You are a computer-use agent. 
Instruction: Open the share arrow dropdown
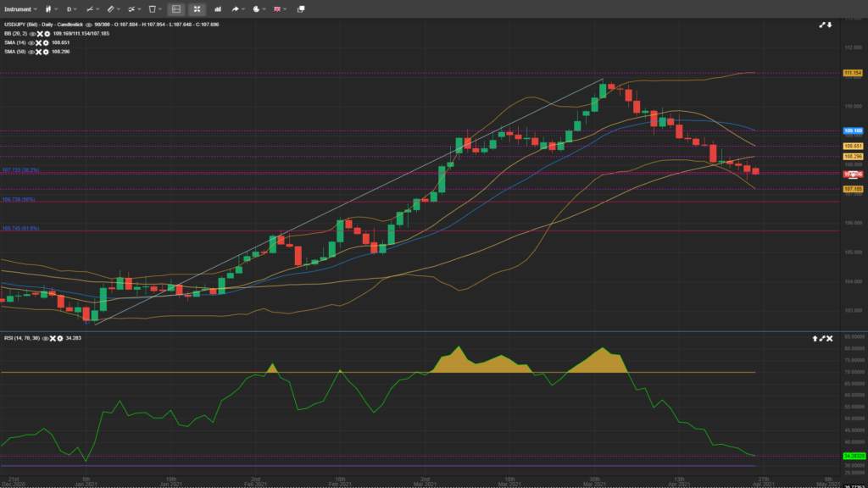(238, 8)
